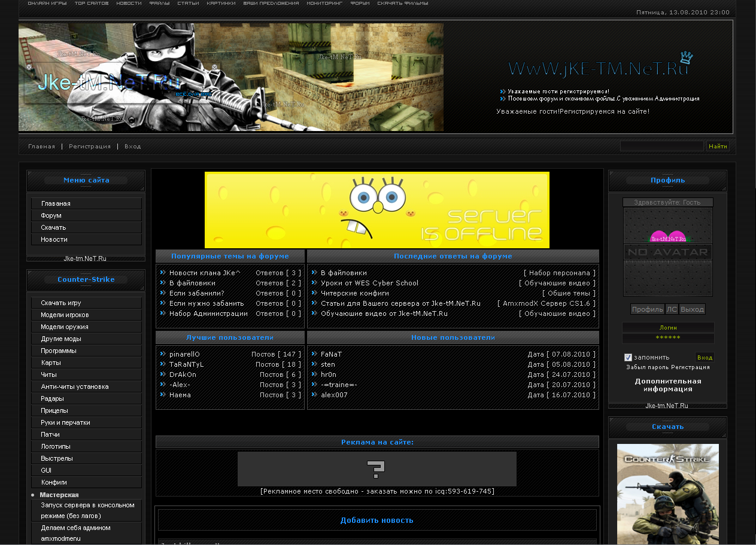Image resolution: width=756 pixels, height=545 pixels.
Task: Open 'Главаная' in the site menu
Action: (86, 203)
